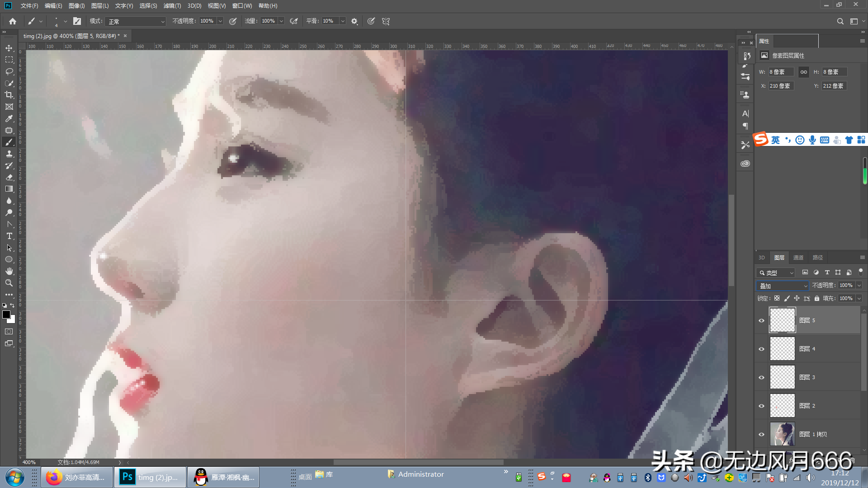Switch to the 通道 tab

click(x=798, y=258)
